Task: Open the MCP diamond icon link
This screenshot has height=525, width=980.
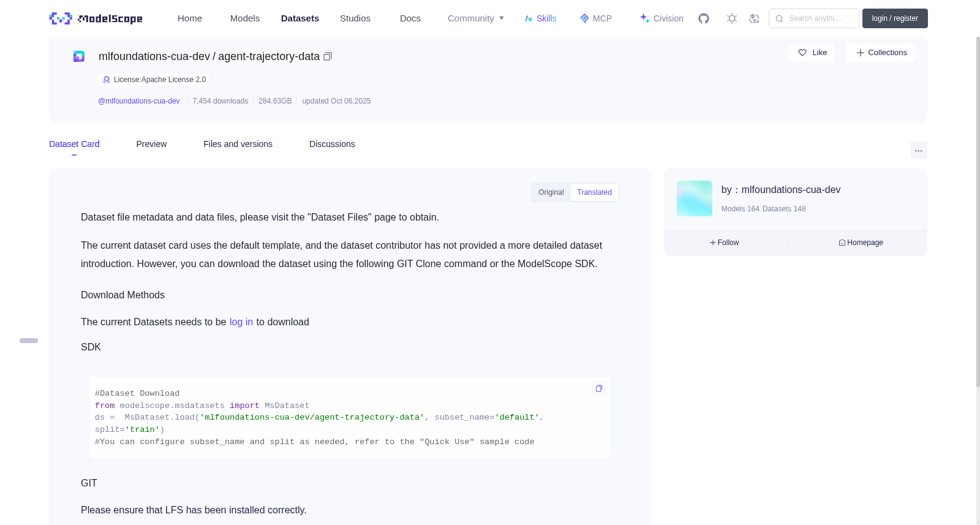Action: point(595,18)
